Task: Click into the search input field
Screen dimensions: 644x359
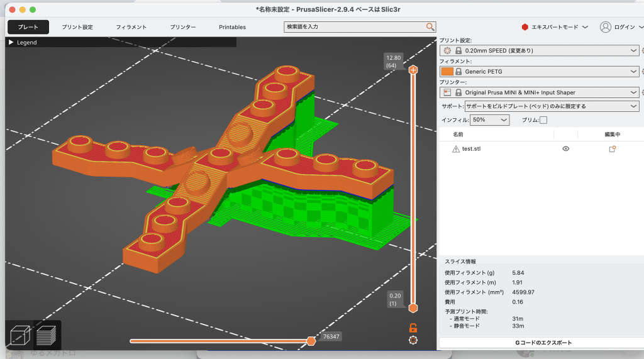Action: [x=355, y=26]
